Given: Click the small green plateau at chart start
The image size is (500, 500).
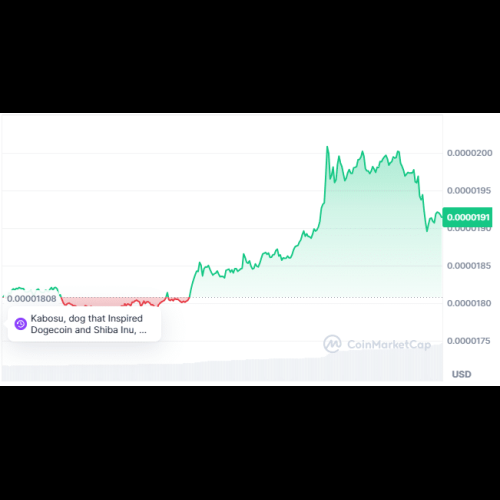Looking at the screenshot, I should click(x=33, y=289).
